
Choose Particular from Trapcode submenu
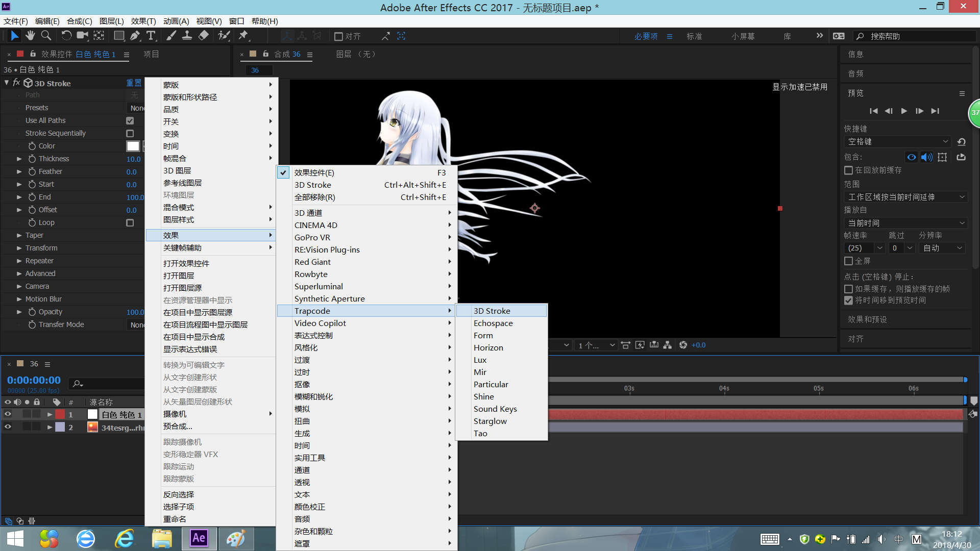491,385
